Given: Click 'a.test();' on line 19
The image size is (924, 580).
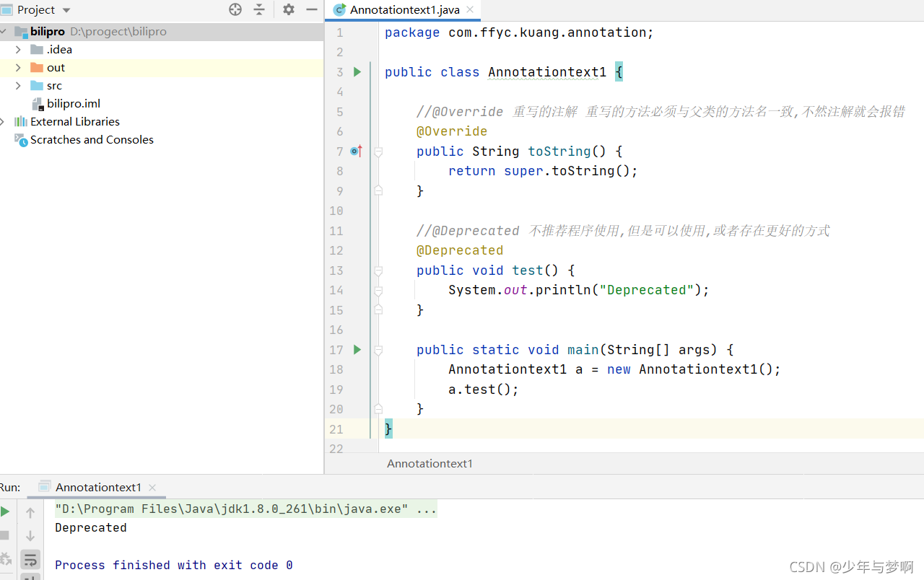Looking at the screenshot, I should pos(484,390).
